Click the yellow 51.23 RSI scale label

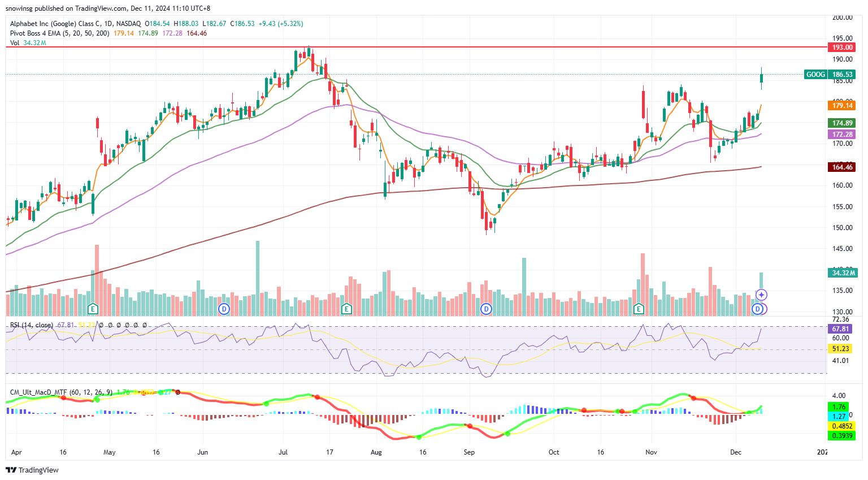(x=840, y=349)
